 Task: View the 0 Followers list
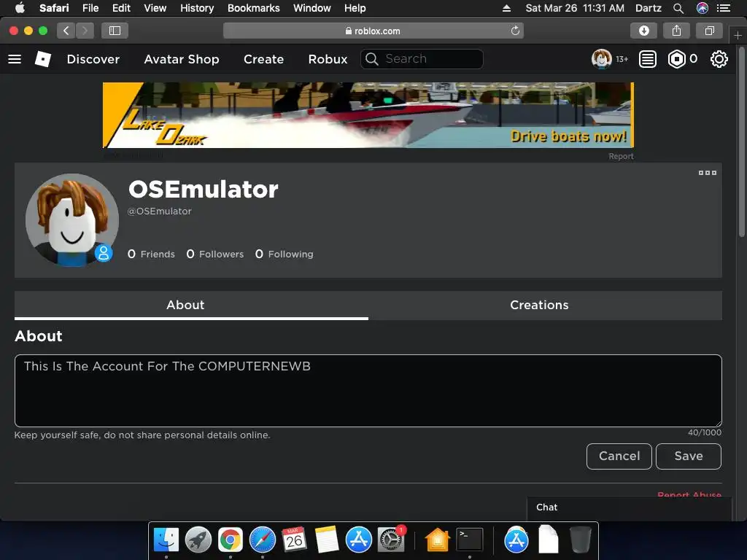pyautogui.click(x=215, y=254)
